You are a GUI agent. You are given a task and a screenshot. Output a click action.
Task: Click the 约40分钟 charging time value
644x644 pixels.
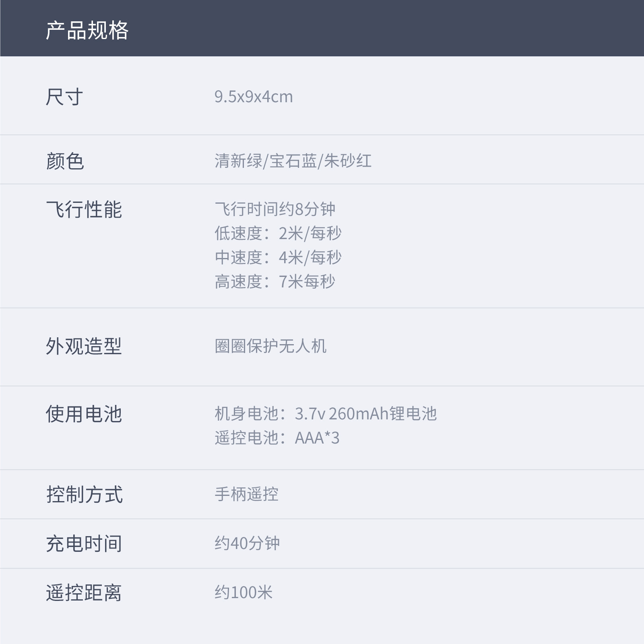point(247,544)
